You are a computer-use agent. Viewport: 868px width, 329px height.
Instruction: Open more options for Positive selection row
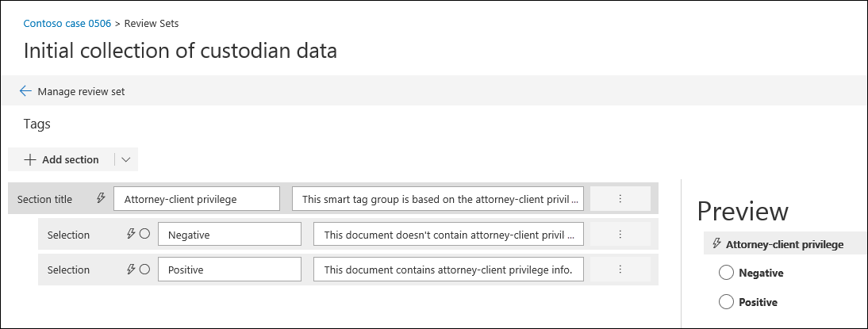620,270
